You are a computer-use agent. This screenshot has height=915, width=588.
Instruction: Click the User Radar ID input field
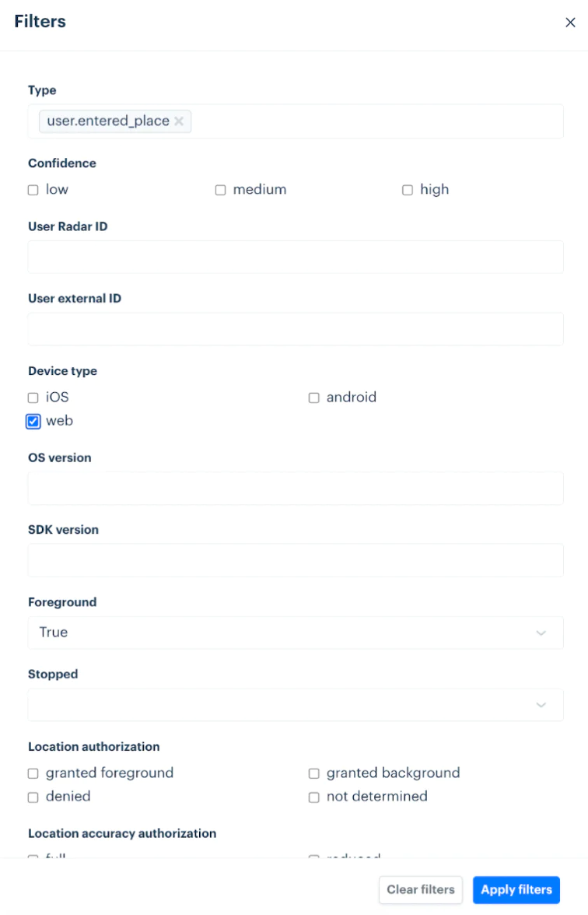[x=296, y=256]
